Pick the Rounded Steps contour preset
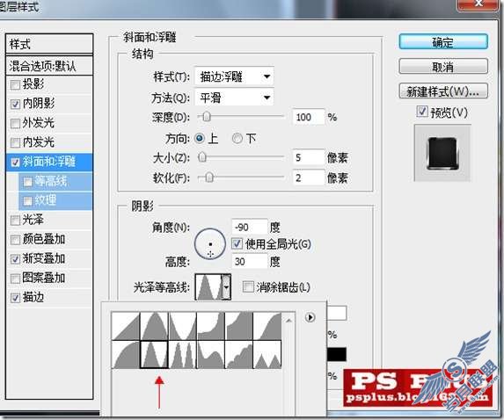The width and height of the screenshot is (504, 420). click(x=239, y=354)
